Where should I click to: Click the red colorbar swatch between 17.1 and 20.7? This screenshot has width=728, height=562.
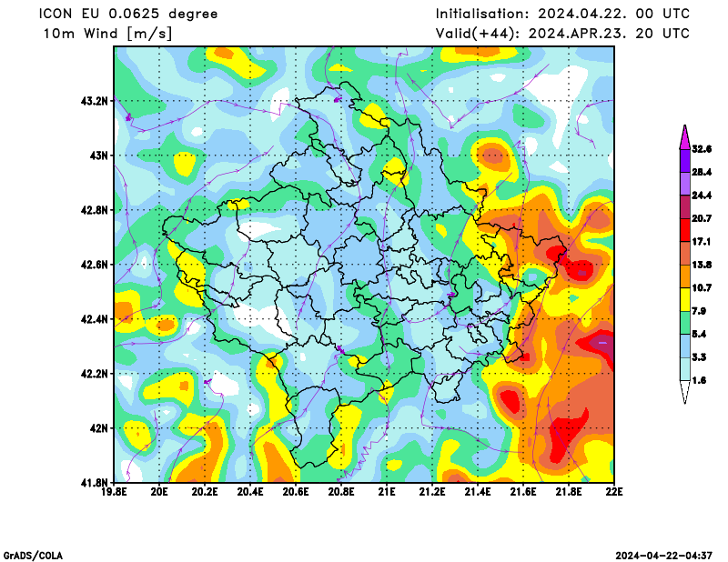click(x=685, y=230)
